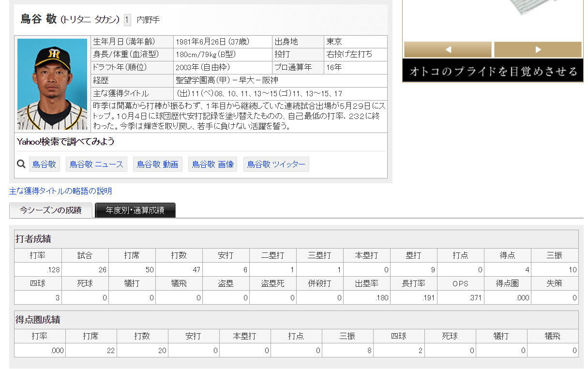Click the 東京 birthplace cell
Screen dimensions: 588x369
pos(356,42)
